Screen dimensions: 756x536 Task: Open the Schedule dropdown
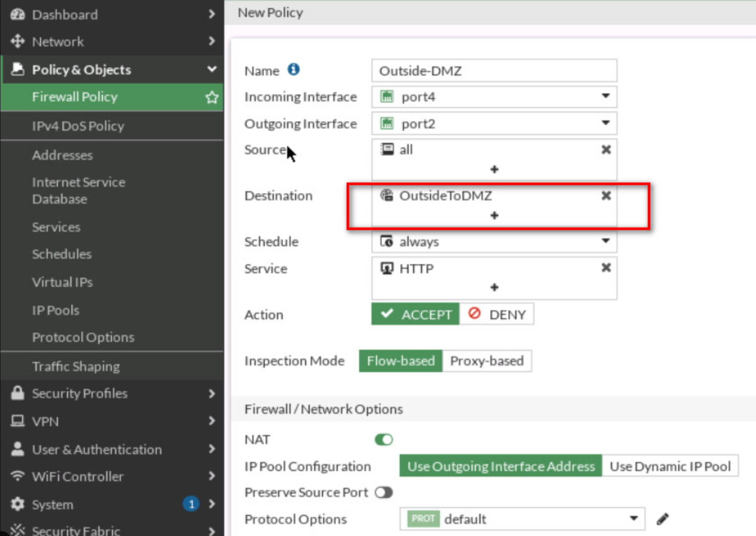(605, 241)
